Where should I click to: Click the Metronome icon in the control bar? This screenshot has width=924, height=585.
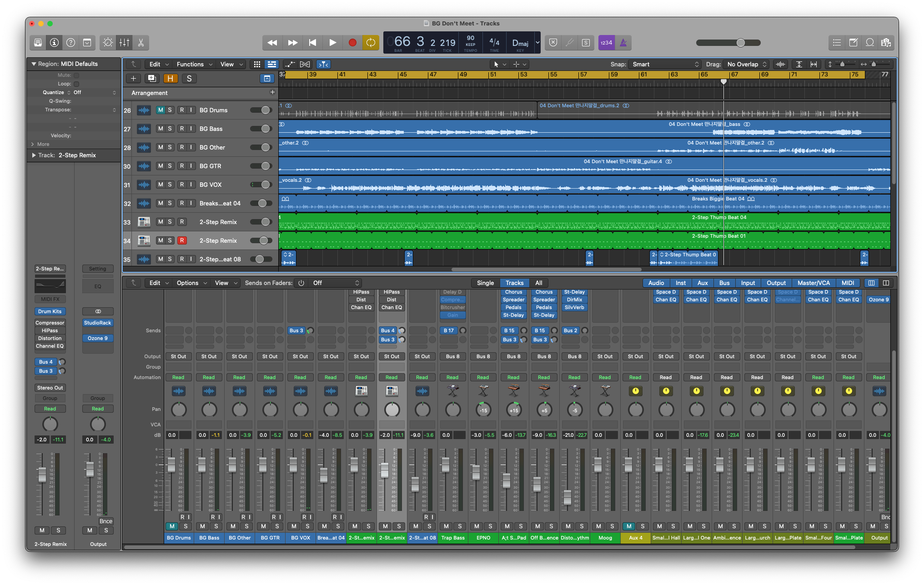[623, 42]
